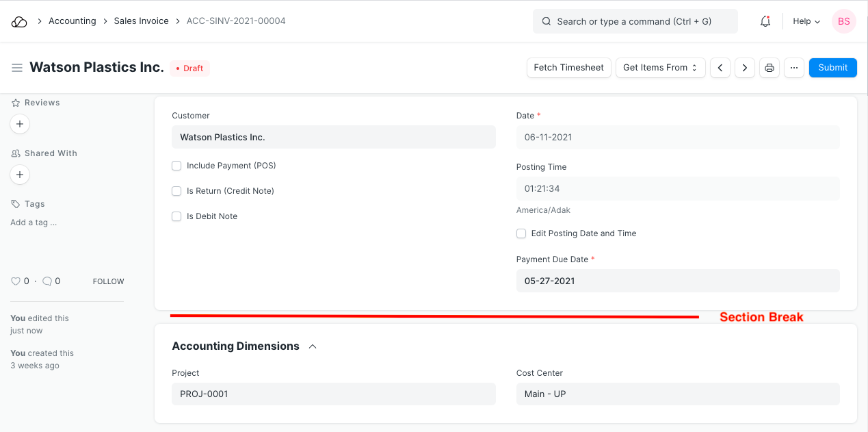
Task: Add a review with the plus icon
Action: [x=20, y=124]
